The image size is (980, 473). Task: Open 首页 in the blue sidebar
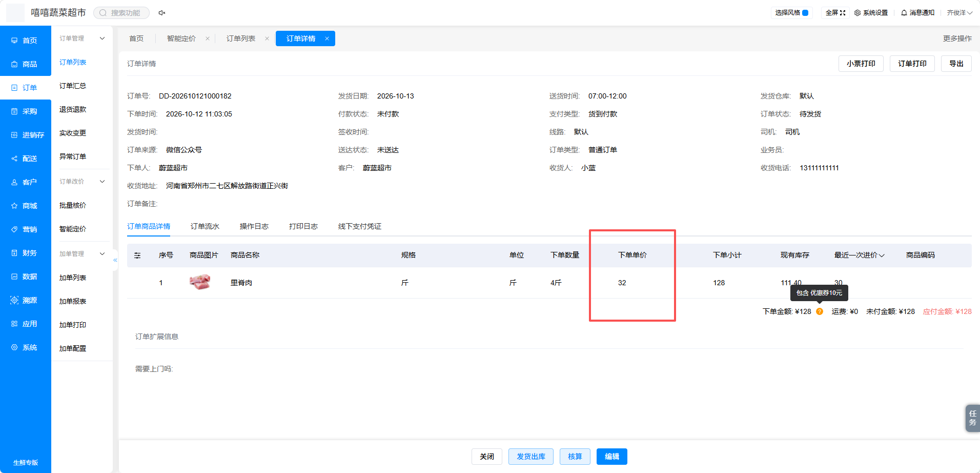tap(26, 41)
